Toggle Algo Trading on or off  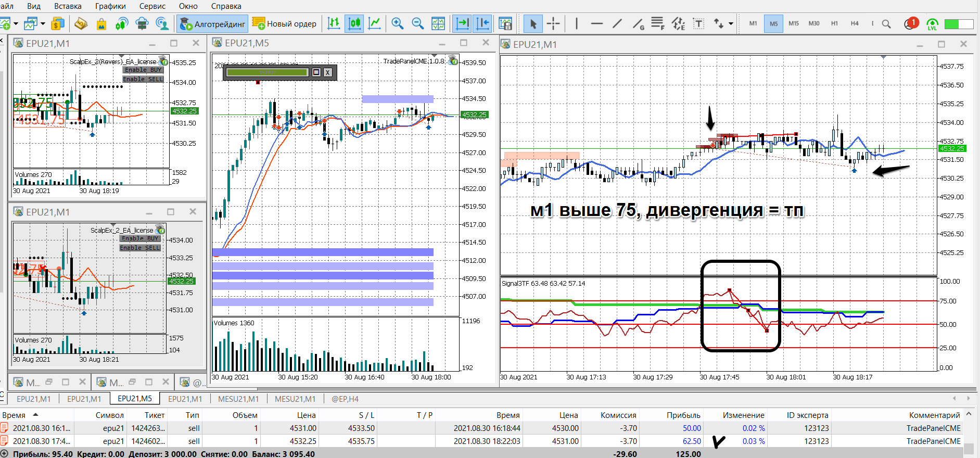coord(212,23)
